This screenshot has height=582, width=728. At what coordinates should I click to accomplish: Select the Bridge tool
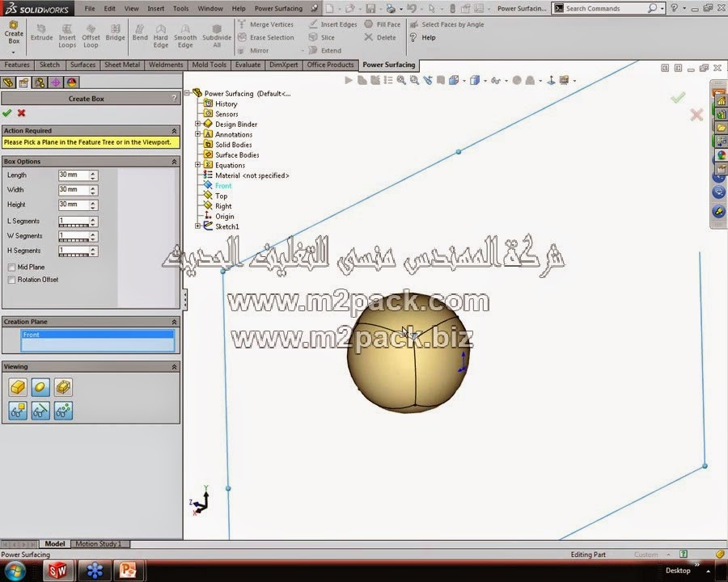point(115,33)
